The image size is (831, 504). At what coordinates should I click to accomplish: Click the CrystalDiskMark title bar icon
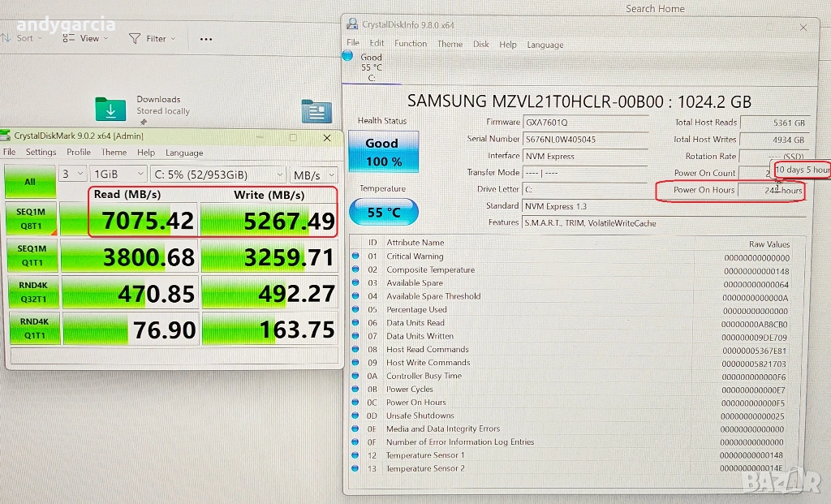(x=6, y=136)
